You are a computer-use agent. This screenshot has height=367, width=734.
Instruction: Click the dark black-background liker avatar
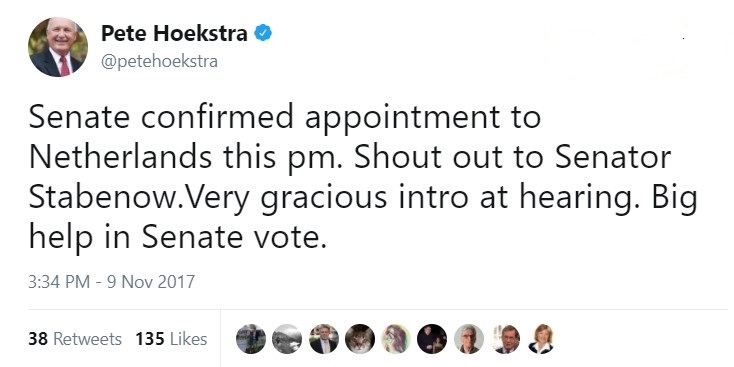pyautogui.click(x=432, y=338)
